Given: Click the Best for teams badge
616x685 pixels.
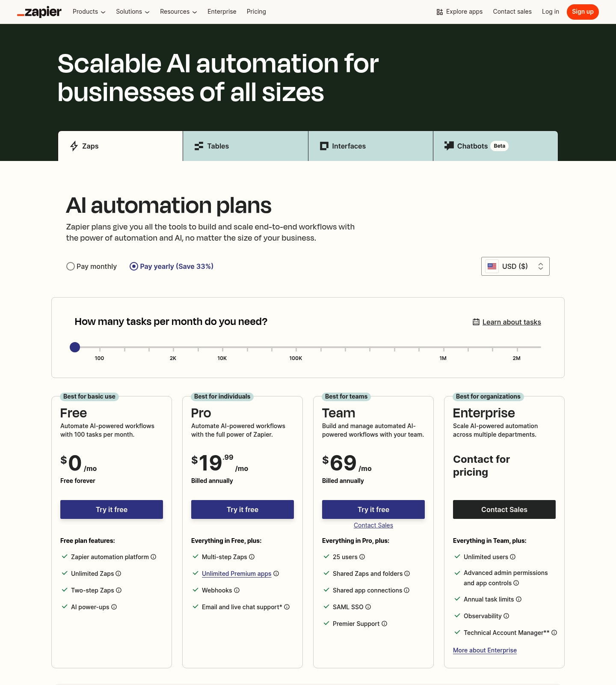Looking at the screenshot, I should click(x=346, y=396).
